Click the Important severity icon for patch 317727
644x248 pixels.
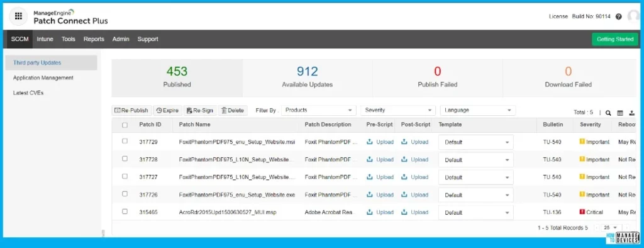pyautogui.click(x=582, y=176)
